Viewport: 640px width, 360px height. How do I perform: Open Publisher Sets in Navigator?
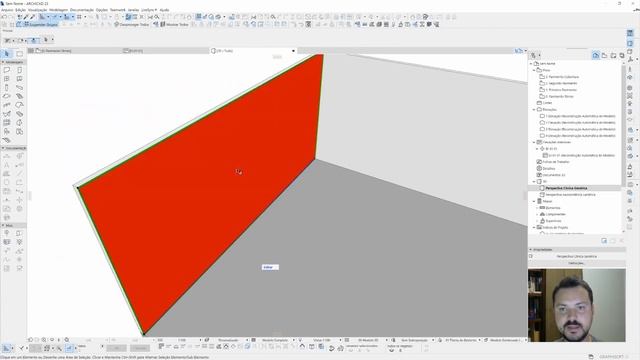tap(622, 56)
